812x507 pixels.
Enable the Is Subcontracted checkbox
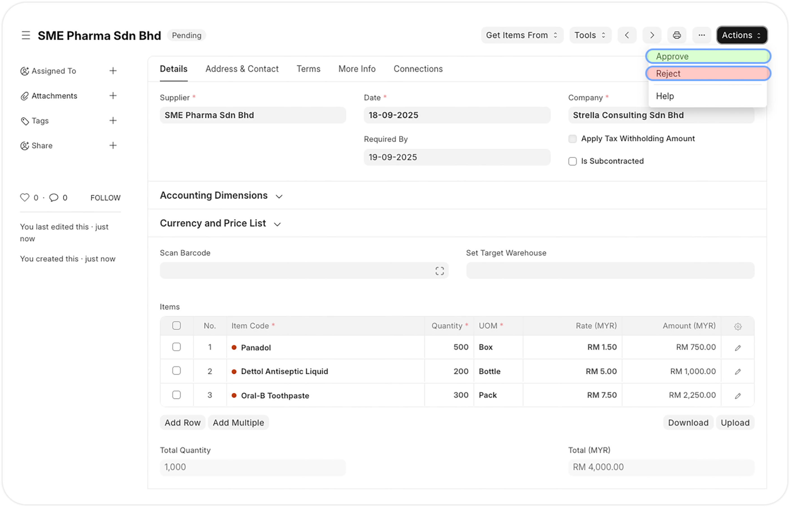pos(572,161)
